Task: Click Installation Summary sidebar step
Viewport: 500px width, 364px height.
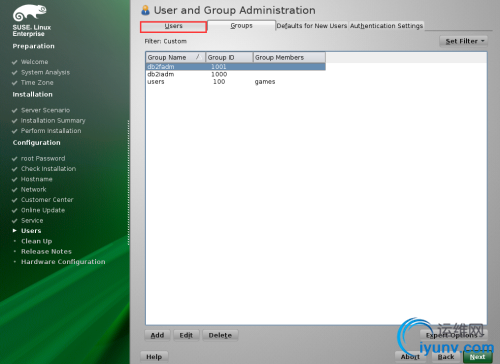Action: point(53,121)
